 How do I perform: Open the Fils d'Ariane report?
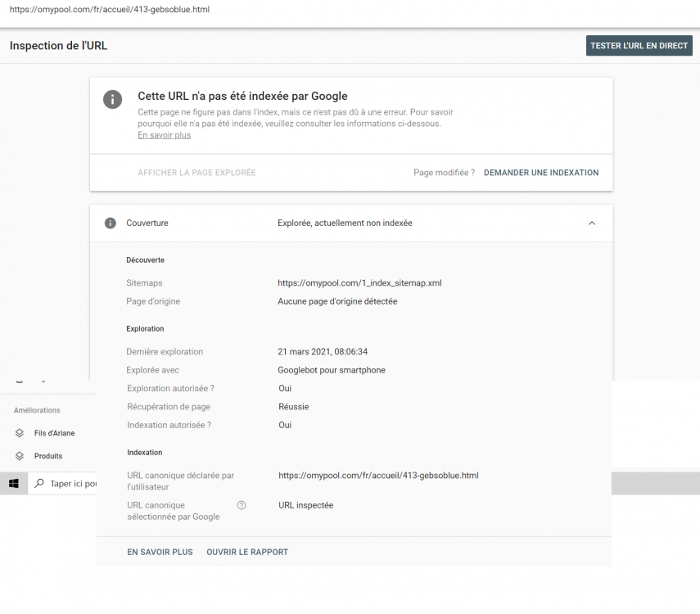pos(54,433)
